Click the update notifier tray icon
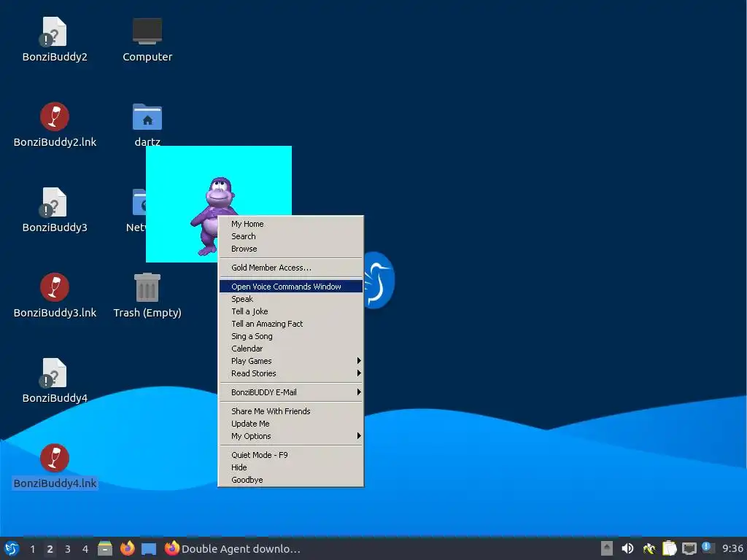The height and width of the screenshot is (560, 747). (708, 548)
